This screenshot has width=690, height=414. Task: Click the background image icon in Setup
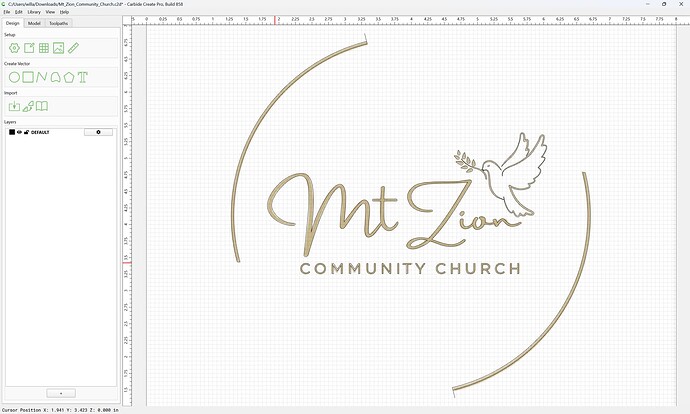tap(59, 48)
